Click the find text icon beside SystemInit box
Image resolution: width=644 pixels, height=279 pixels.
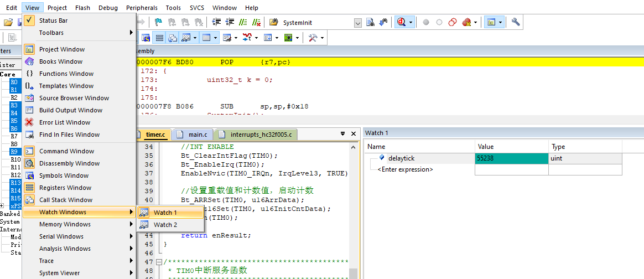tap(370, 22)
